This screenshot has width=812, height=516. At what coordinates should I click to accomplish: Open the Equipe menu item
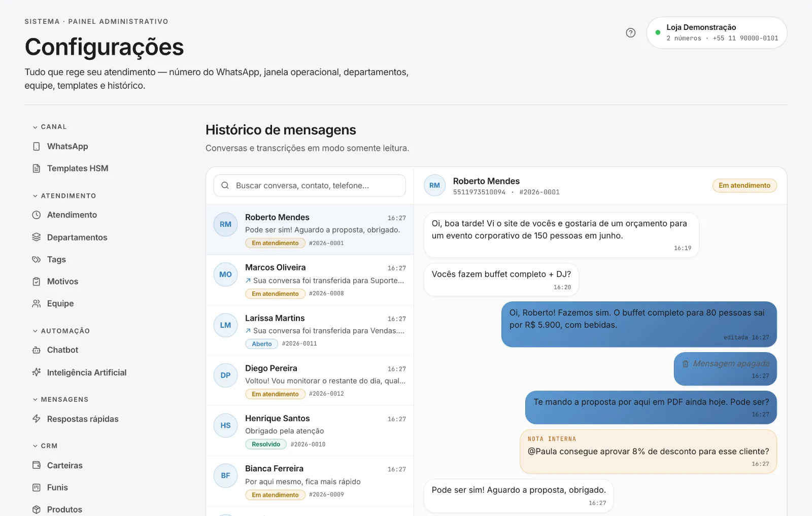60,304
